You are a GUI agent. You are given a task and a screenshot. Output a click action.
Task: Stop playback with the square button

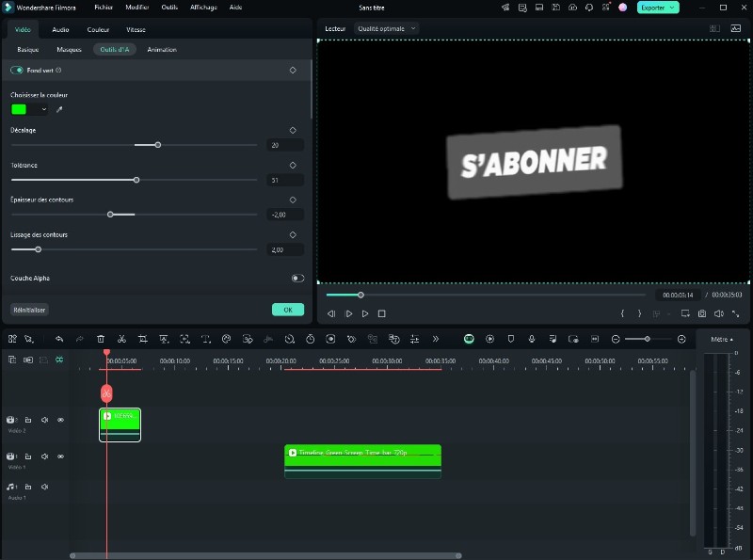(382, 313)
